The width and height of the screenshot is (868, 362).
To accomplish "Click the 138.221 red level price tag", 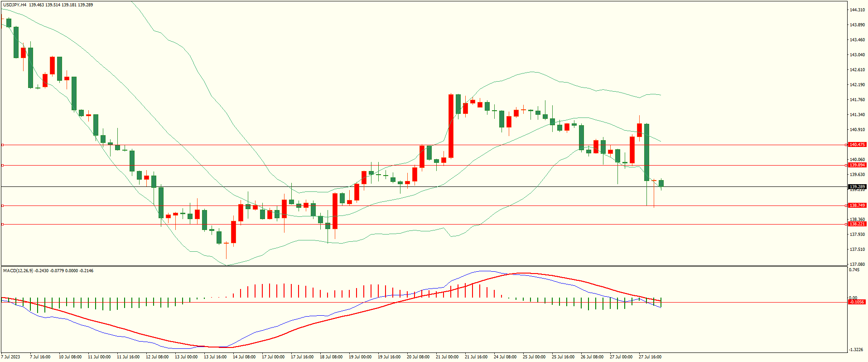I will pos(857,224).
